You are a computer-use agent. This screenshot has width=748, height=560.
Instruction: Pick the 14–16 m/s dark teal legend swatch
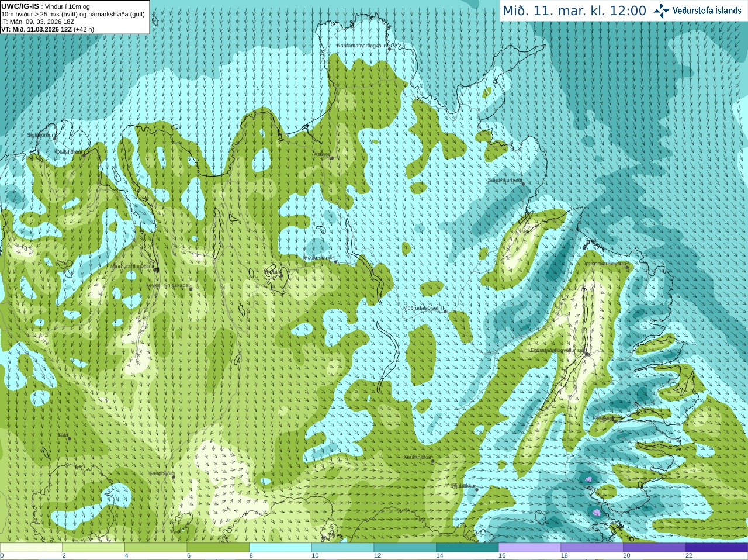pos(467,548)
